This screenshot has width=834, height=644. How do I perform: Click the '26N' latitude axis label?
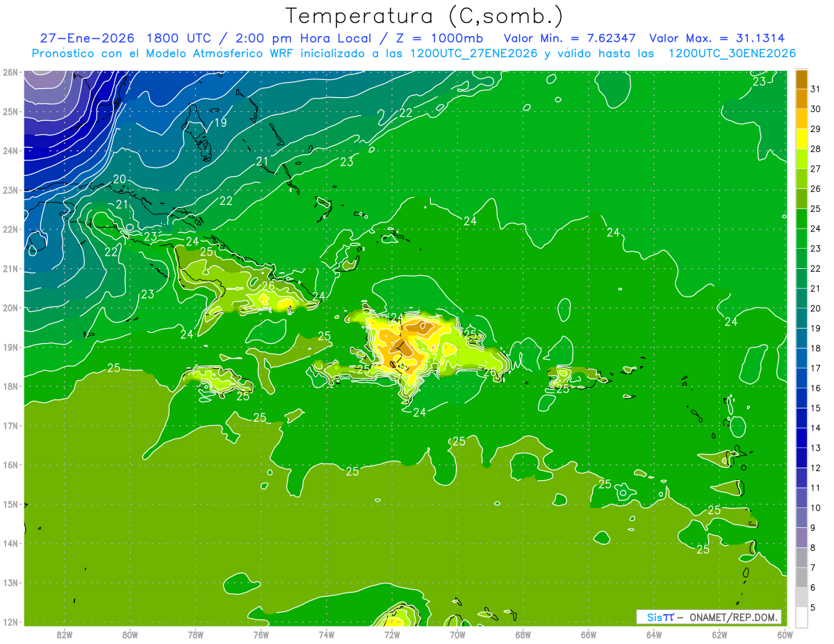click(x=10, y=72)
